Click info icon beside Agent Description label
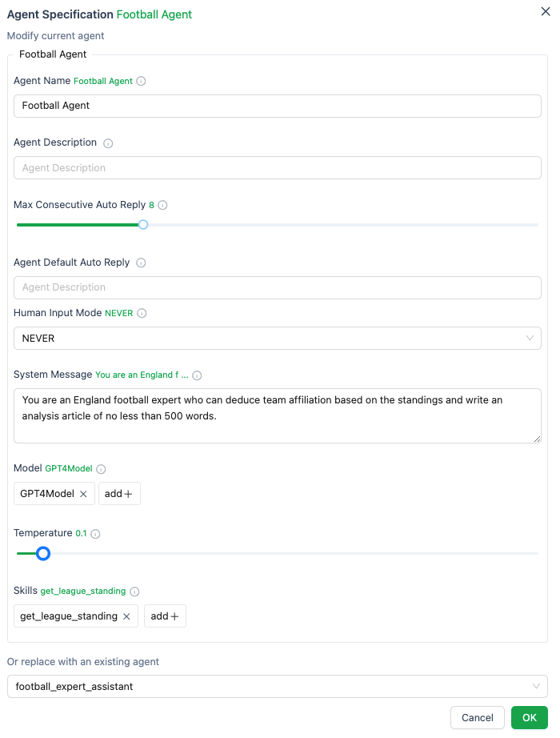Image resolution: width=560 pixels, height=738 pixels. point(109,143)
